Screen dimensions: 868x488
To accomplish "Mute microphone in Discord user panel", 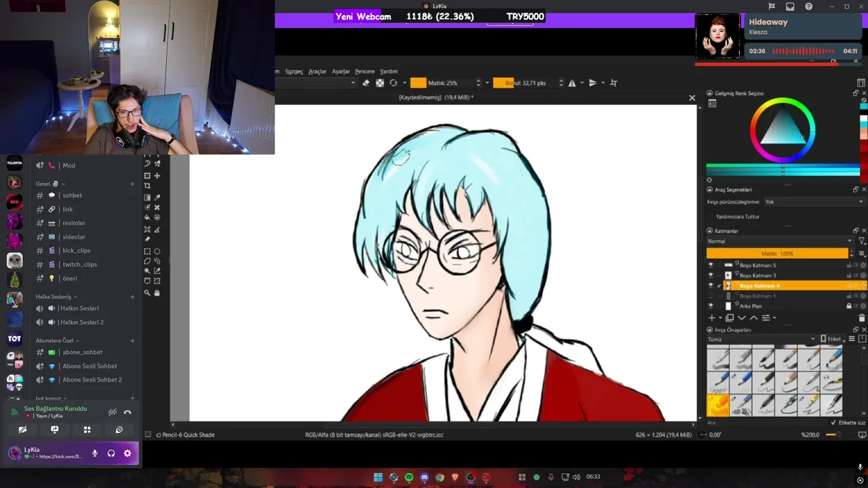I will [95, 453].
